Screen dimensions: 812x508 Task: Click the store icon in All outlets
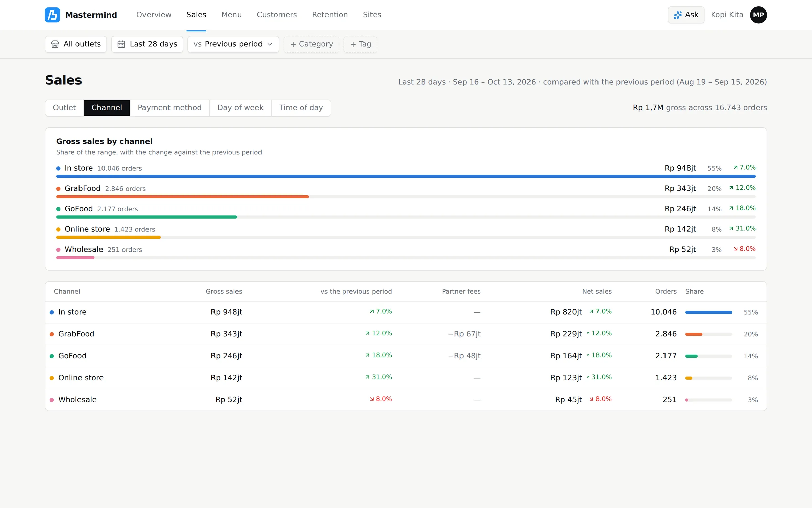tap(55, 44)
